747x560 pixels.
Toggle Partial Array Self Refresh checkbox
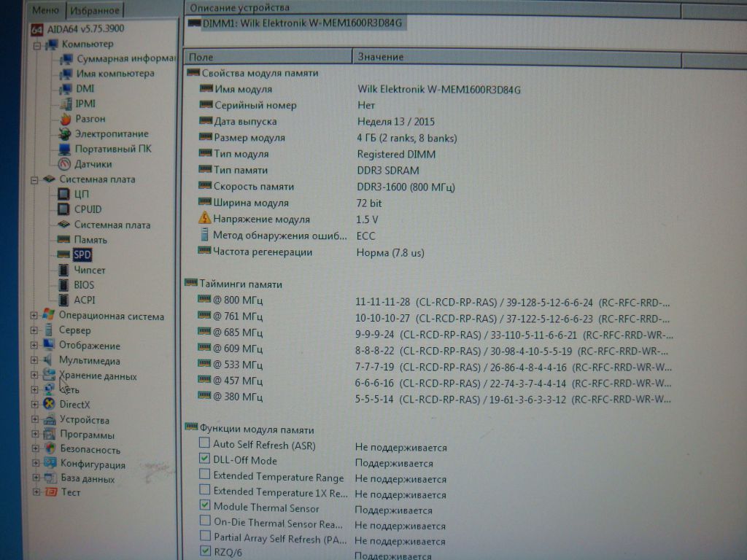[205, 536]
